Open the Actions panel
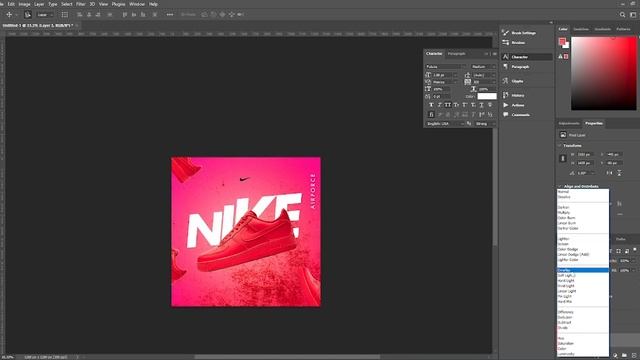 coord(527,105)
